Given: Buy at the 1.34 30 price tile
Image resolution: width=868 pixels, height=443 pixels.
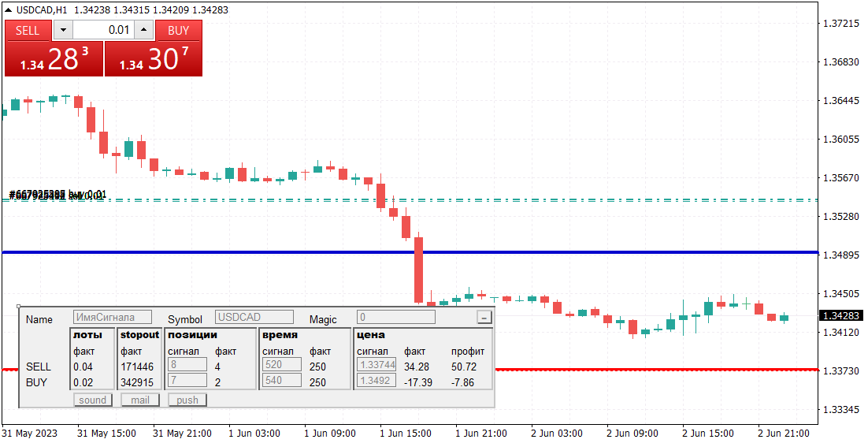Looking at the screenshot, I should point(154,58).
